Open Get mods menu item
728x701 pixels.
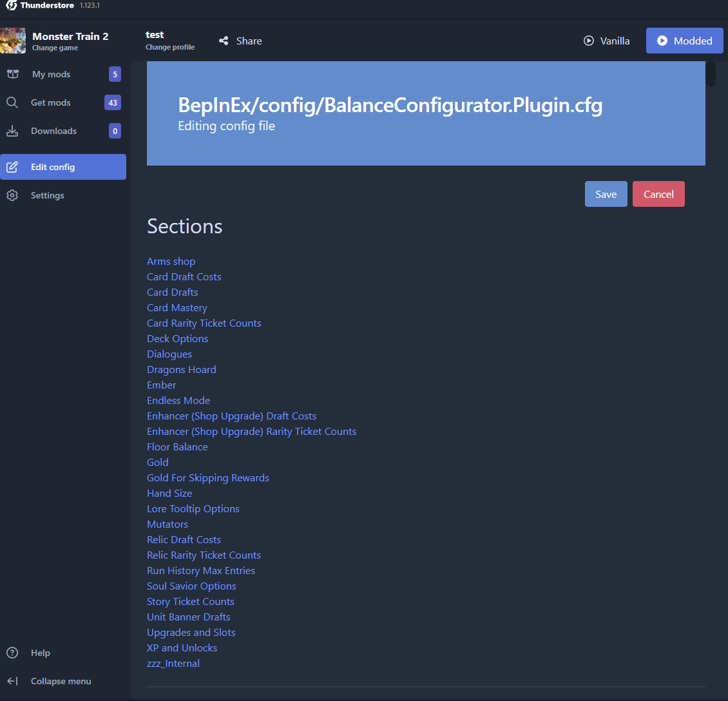click(63, 102)
